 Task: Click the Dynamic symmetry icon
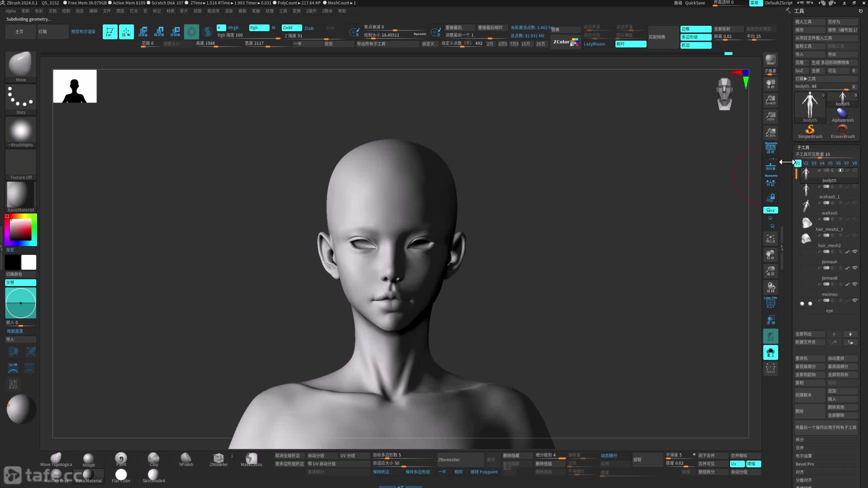770,181
